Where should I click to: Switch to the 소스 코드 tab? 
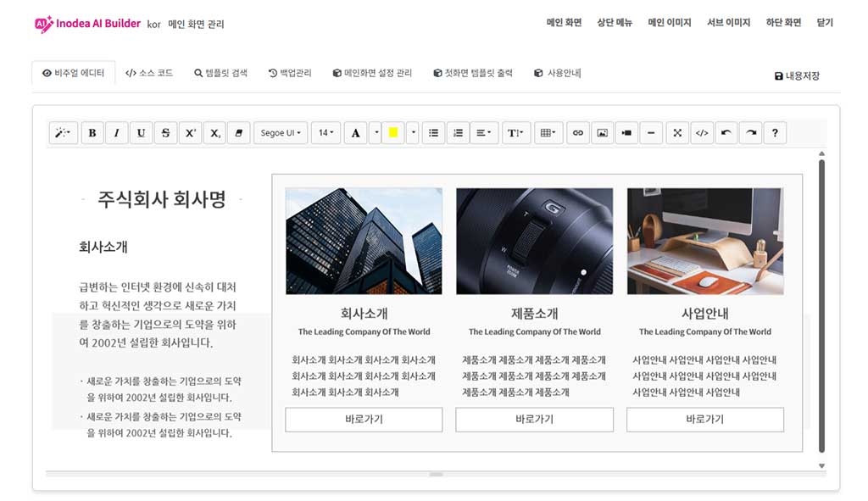[149, 74]
